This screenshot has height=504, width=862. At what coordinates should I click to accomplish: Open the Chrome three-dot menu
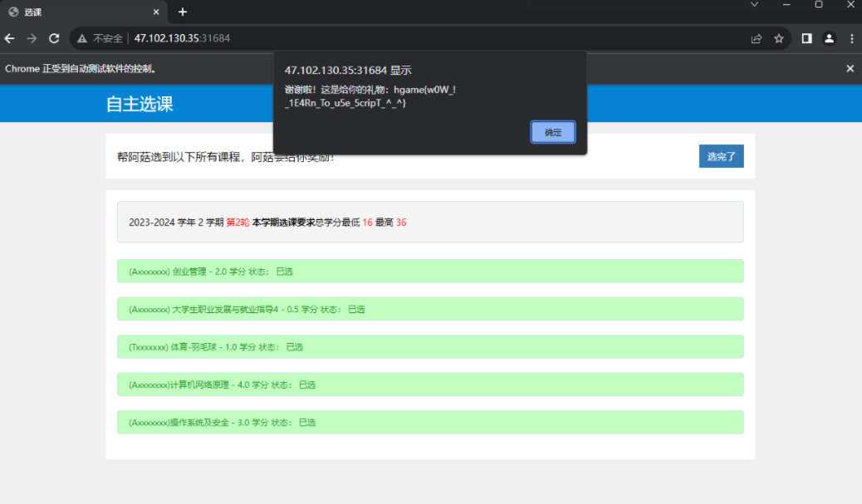[x=851, y=38]
